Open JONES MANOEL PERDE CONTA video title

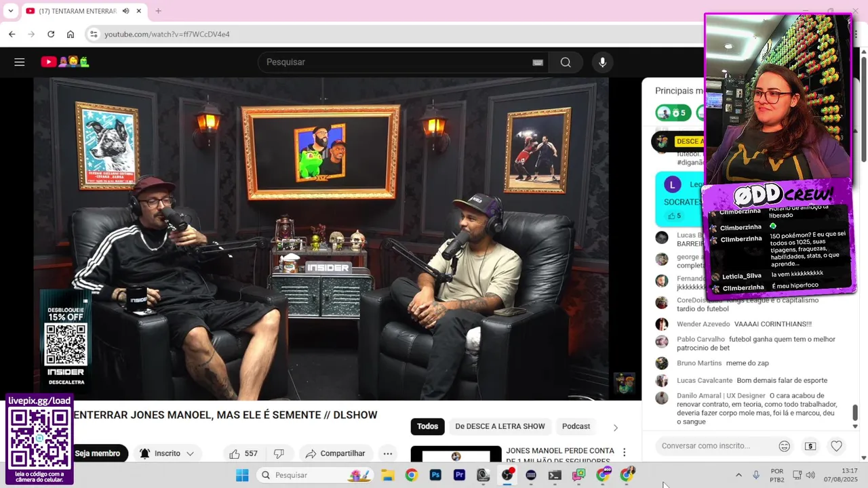(x=560, y=455)
